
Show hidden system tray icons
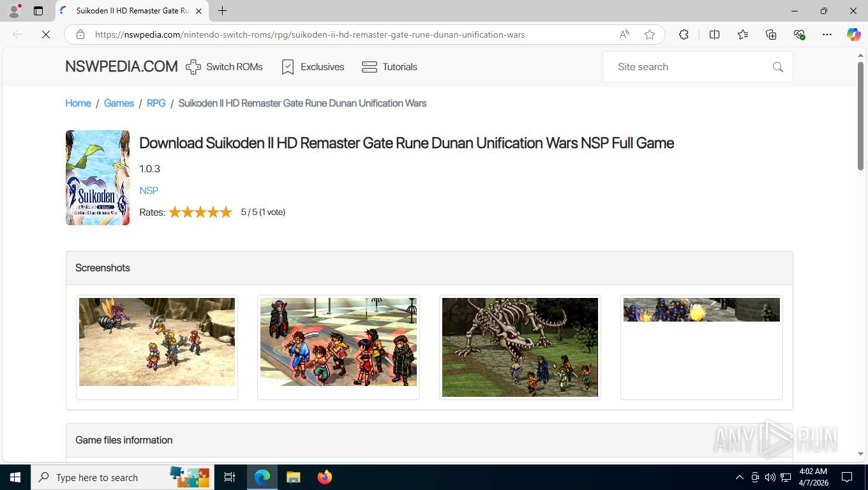coord(740,477)
